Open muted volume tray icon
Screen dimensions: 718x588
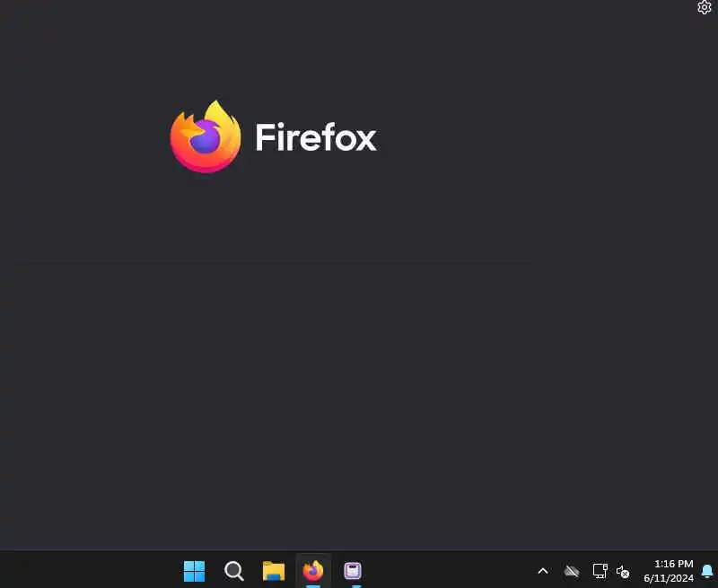coord(623,572)
